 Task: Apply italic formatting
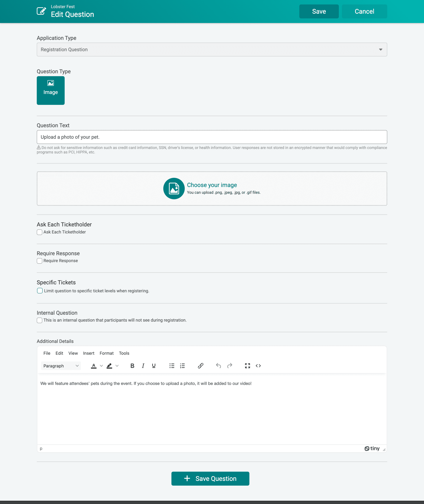coord(143,366)
